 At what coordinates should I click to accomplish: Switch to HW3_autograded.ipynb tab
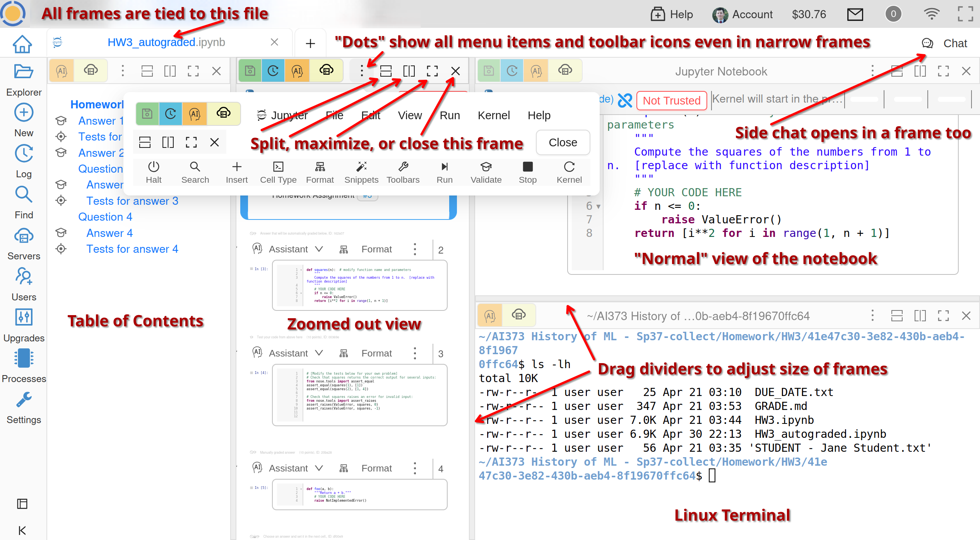click(x=166, y=42)
